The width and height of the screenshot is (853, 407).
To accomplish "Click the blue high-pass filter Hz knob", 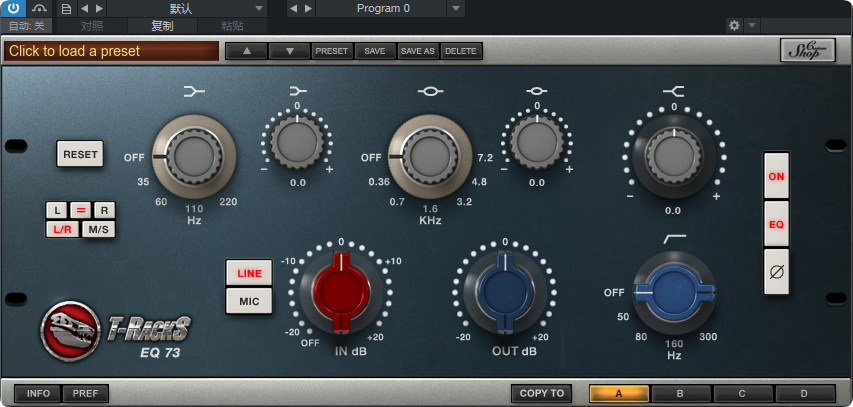I will (674, 292).
